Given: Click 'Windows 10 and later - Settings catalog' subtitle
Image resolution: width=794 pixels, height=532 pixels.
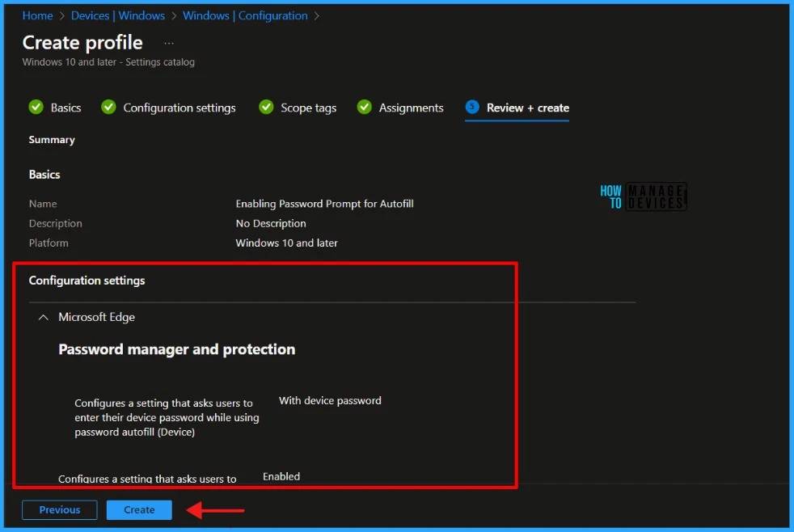Looking at the screenshot, I should [108, 61].
